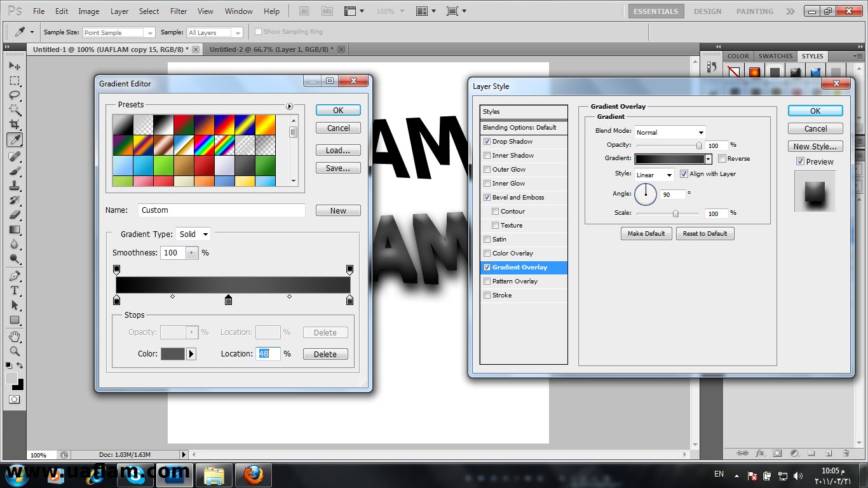The height and width of the screenshot is (488, 868).
Task: Select the Crop tool in toolbar
Action: coord(15,125)
